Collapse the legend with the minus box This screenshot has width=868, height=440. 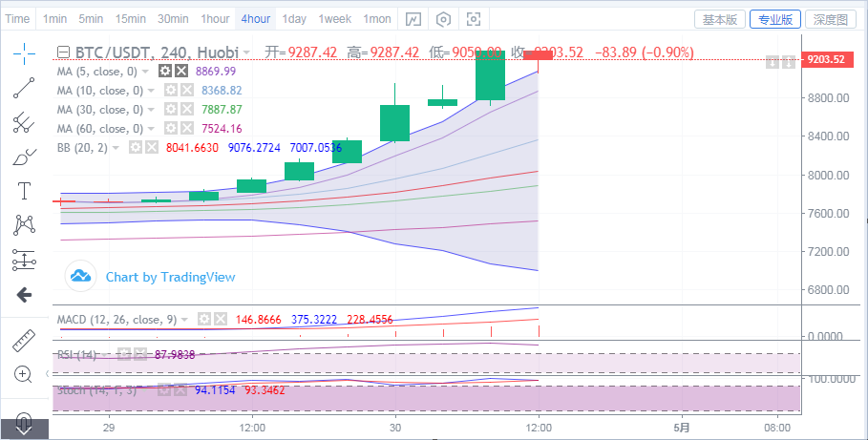click(64, 52)
